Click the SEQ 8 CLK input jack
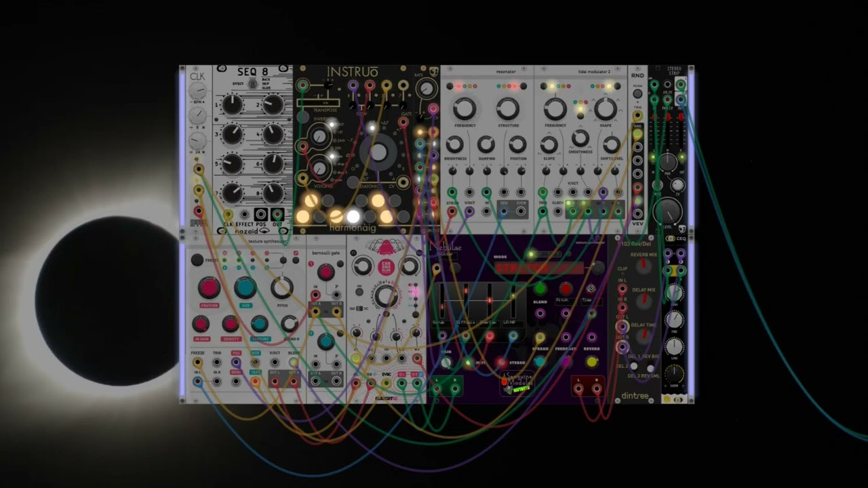This screenshot has width=868, height=488. [x=228, y=215]
